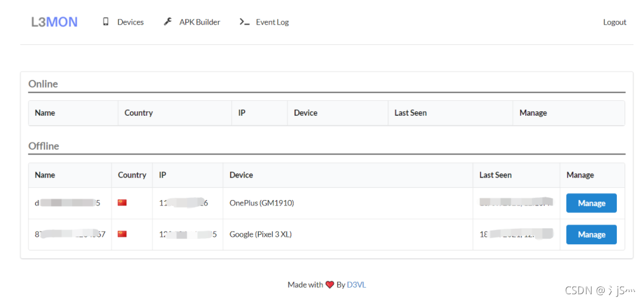
Task: Click the Last Seen header in Offline table
Action: click(x=495, y=175)
